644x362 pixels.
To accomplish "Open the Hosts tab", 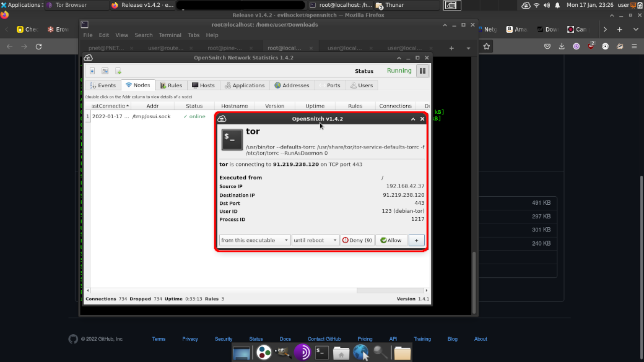I will 203,85.
